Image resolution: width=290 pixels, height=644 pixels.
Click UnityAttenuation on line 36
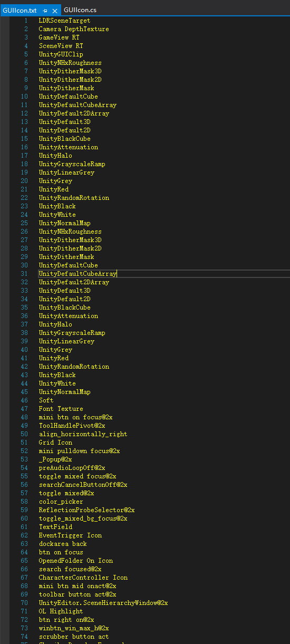point(68,316)
